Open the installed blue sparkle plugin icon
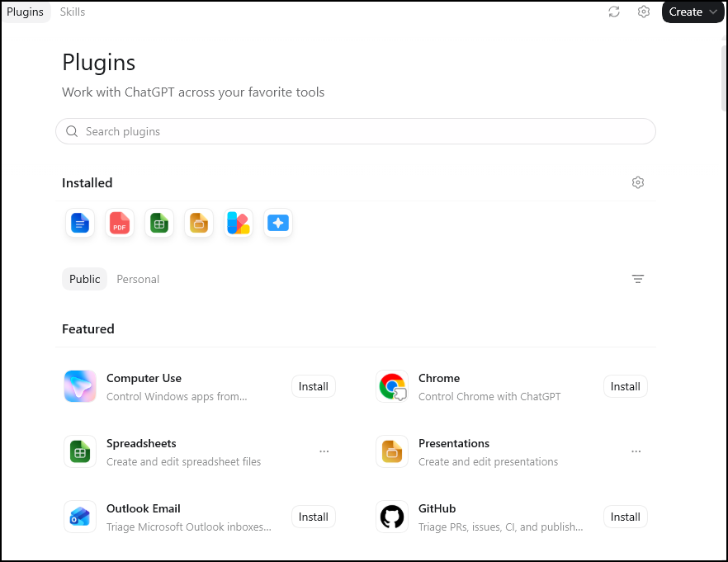 pyautogui.click(x=277, y=223)
